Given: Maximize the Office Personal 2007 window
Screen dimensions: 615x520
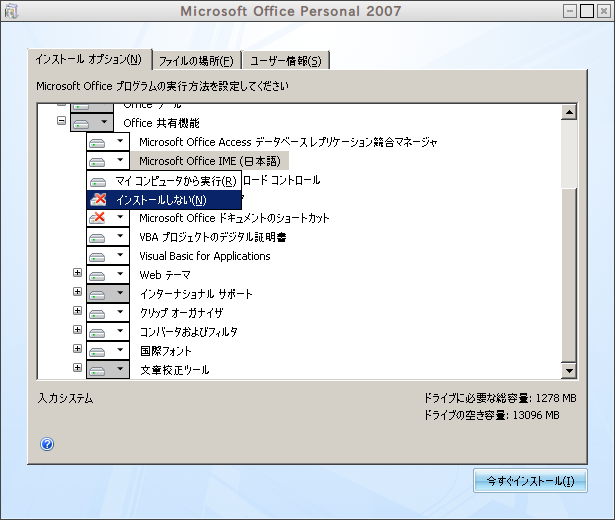Looking at the screenshot, I should click(587, 11).
